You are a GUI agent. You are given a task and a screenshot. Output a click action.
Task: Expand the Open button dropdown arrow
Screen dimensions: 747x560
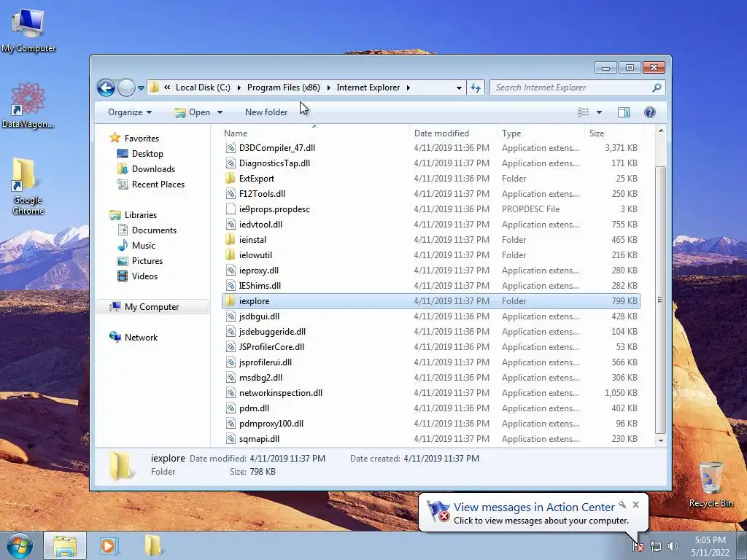click(220, 112)
